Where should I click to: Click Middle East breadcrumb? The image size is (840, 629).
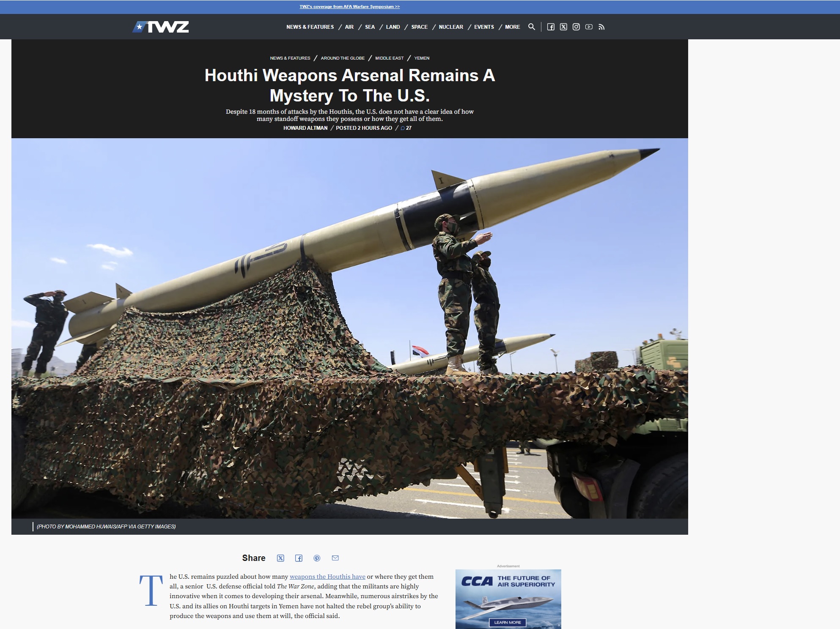[x=389, y=58]
